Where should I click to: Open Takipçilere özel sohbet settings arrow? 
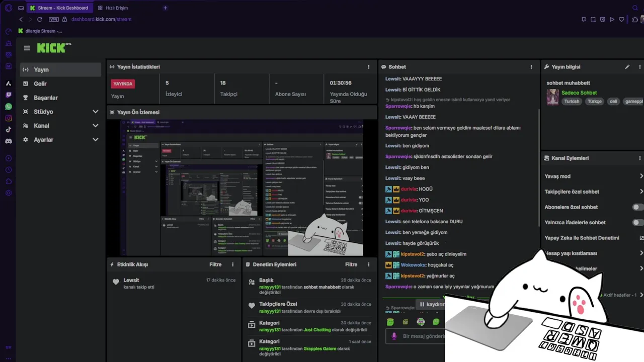point(641,192)
